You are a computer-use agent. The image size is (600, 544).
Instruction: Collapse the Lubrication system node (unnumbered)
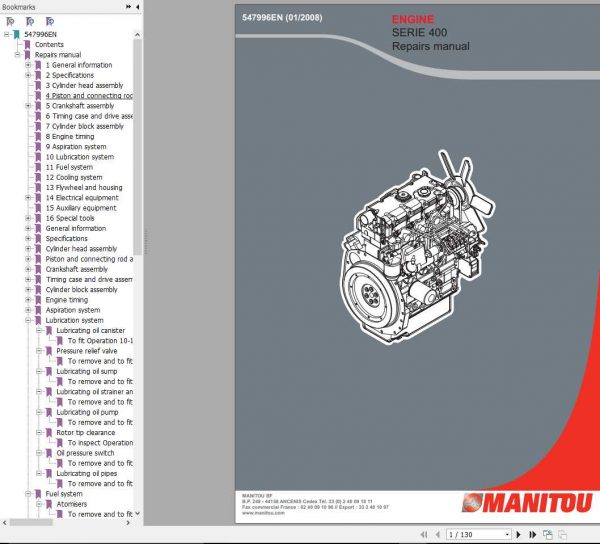(28, 320)
